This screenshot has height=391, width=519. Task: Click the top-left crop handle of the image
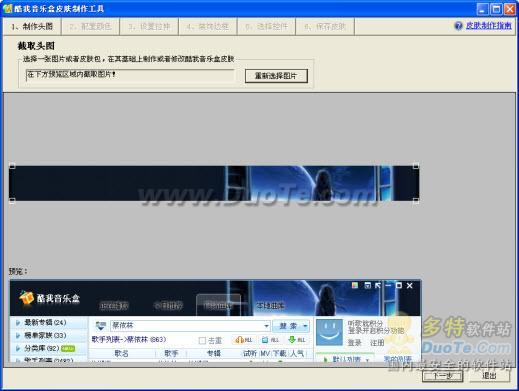[x=12, y=166]
